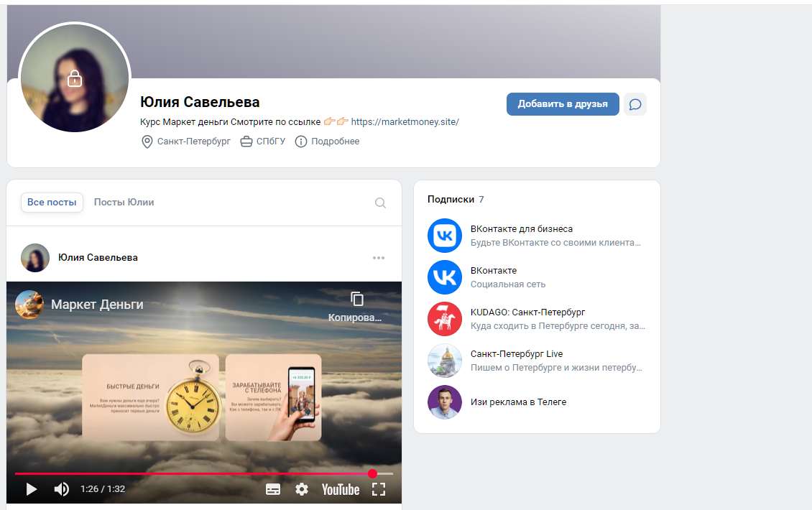Click the info icon near Подробнее

(301, 142)
